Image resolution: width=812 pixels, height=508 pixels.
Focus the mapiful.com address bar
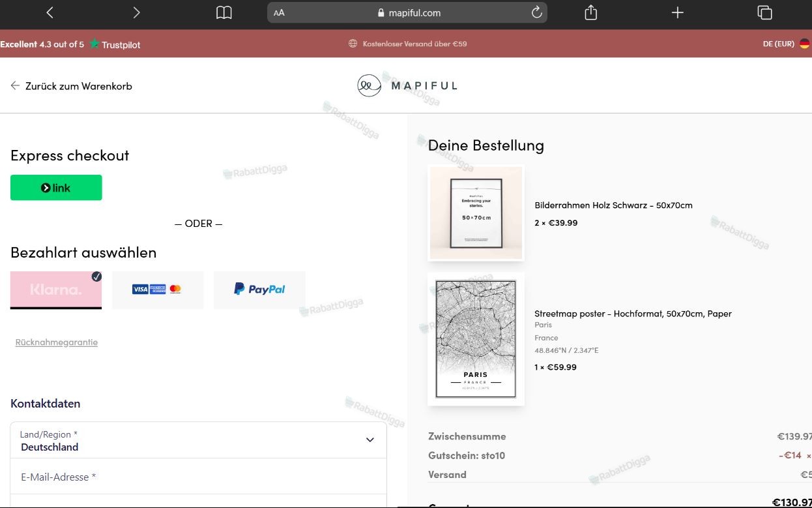click(x=407, y=12)
